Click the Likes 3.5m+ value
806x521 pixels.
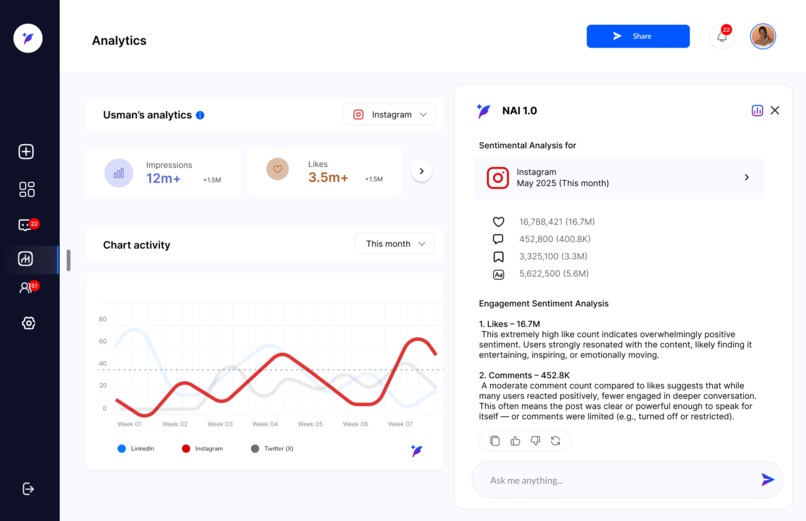click(328, 177)
